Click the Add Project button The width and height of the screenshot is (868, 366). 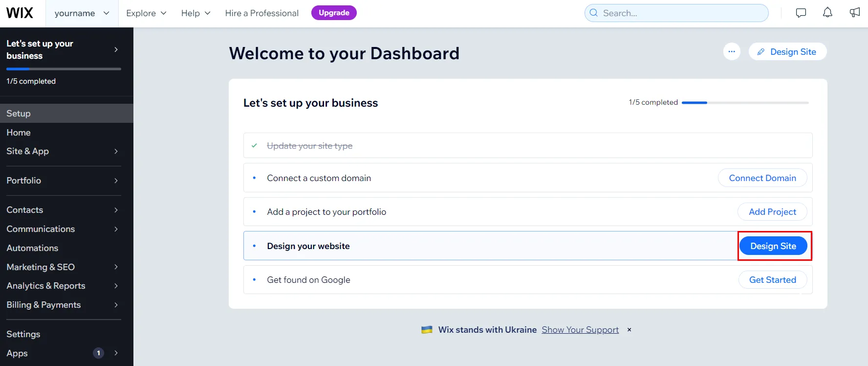pyautogui.click(x=772, y=212)
